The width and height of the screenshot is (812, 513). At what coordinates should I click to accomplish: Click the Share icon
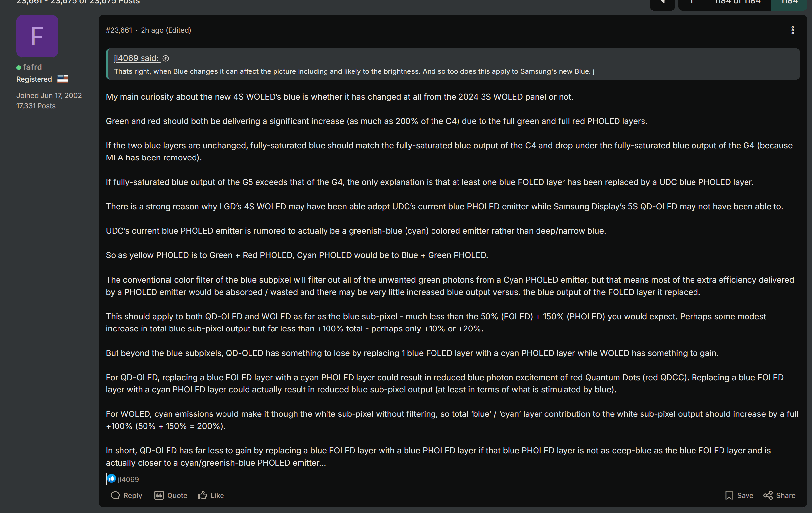pyautogui.click(x=768, y=495)
